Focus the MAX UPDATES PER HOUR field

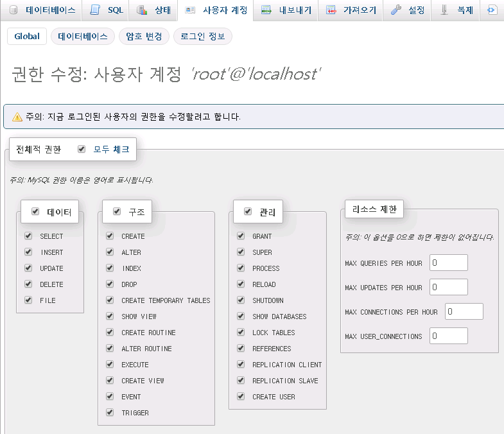click(x=449, y=287)
